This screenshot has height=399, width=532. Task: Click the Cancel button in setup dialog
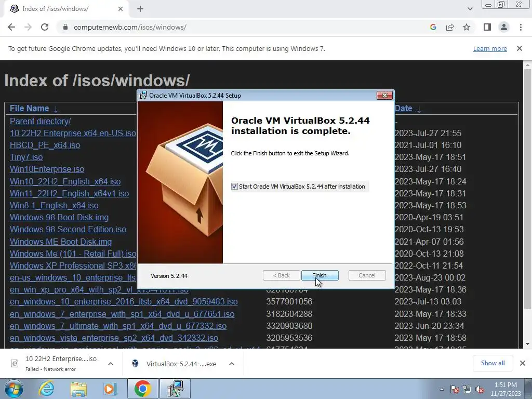[367, 275]
